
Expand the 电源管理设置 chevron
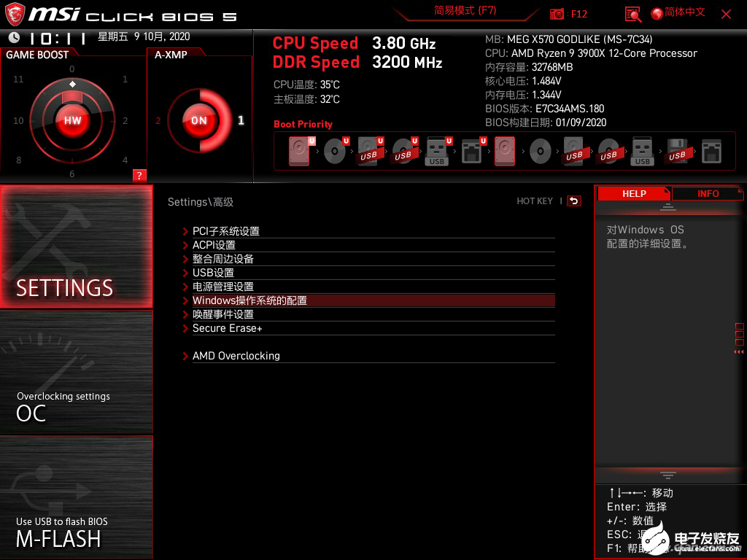click(x=186, y=287)
